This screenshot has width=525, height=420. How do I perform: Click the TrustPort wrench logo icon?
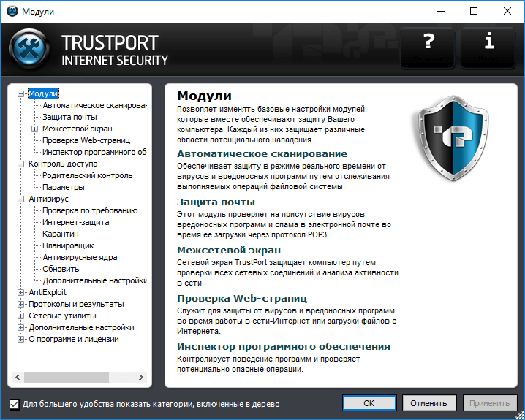pyautogui.click(x=29, y=49)
